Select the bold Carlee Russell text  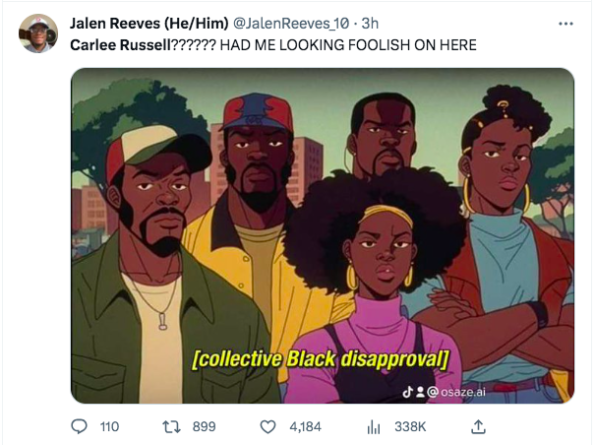pyautogui.click(x=121, y=45)
